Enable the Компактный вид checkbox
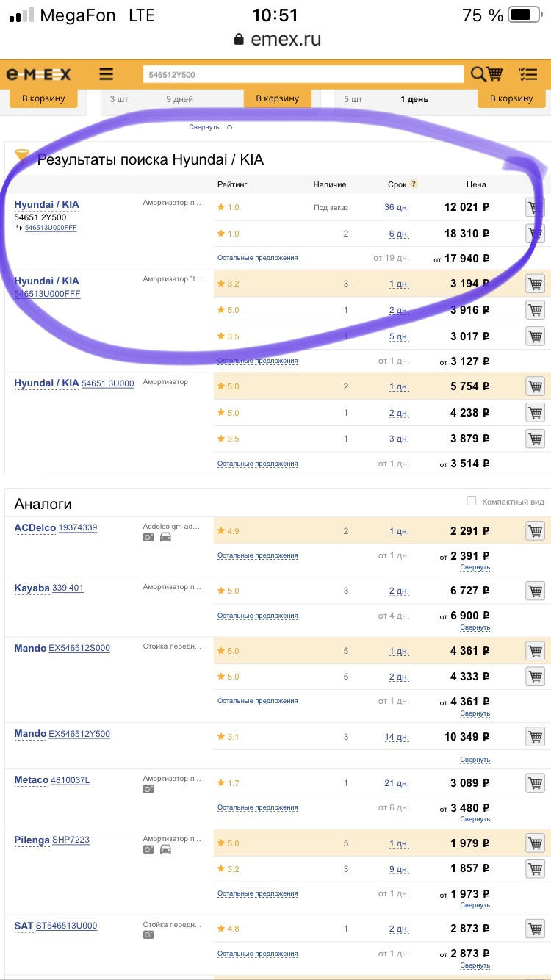The height and width of the screenshot is (980, 551). pyautogui.click(x=472, y=501)
